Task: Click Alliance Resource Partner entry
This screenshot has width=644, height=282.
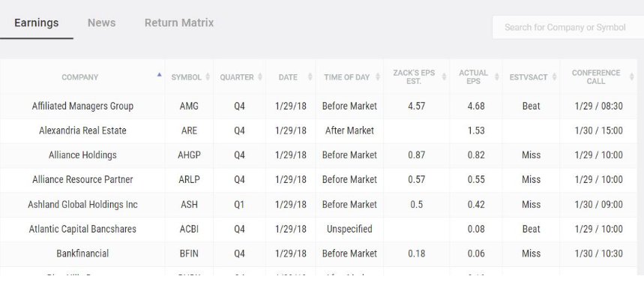Action: (x=82, y=180)
